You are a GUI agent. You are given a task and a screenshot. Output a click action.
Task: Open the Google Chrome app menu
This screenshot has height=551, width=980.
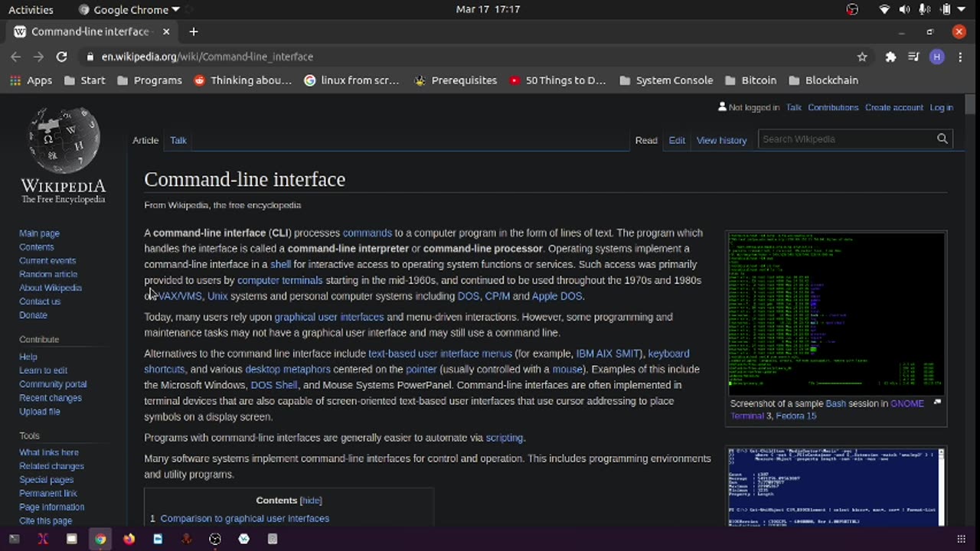click(x=129, y=9)
